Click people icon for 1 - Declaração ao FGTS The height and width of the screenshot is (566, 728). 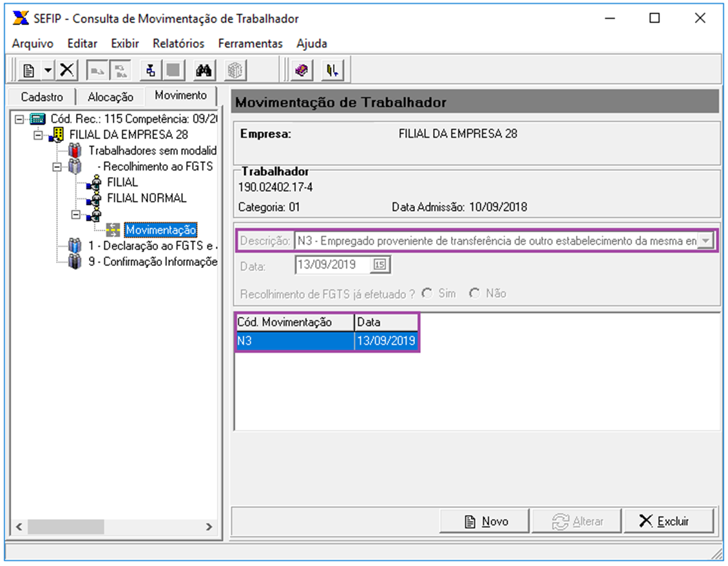tap(74, 246)
